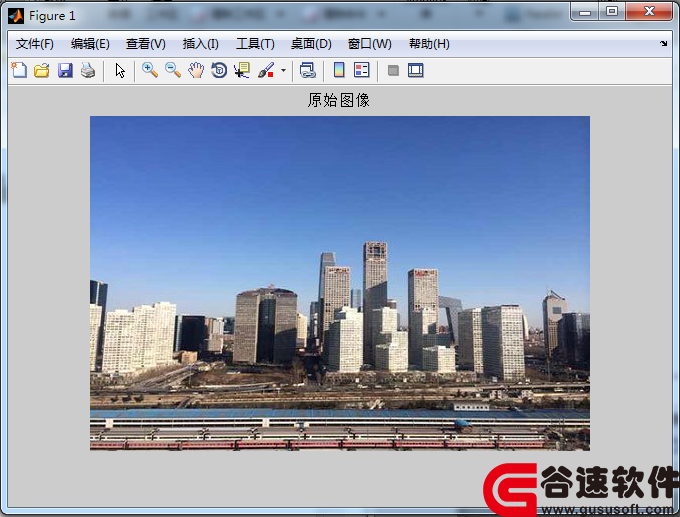This screenshot has width=680, height=517.
Task: Activate the Zoom Out magnifier
Action: (173, 70)
